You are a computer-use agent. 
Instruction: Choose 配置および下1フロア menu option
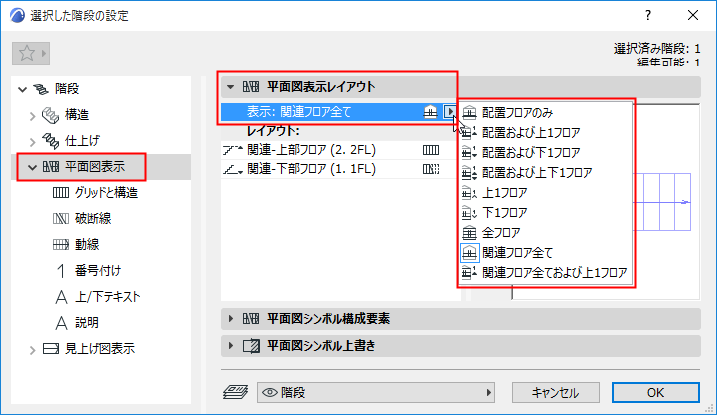tap(546, 153)
